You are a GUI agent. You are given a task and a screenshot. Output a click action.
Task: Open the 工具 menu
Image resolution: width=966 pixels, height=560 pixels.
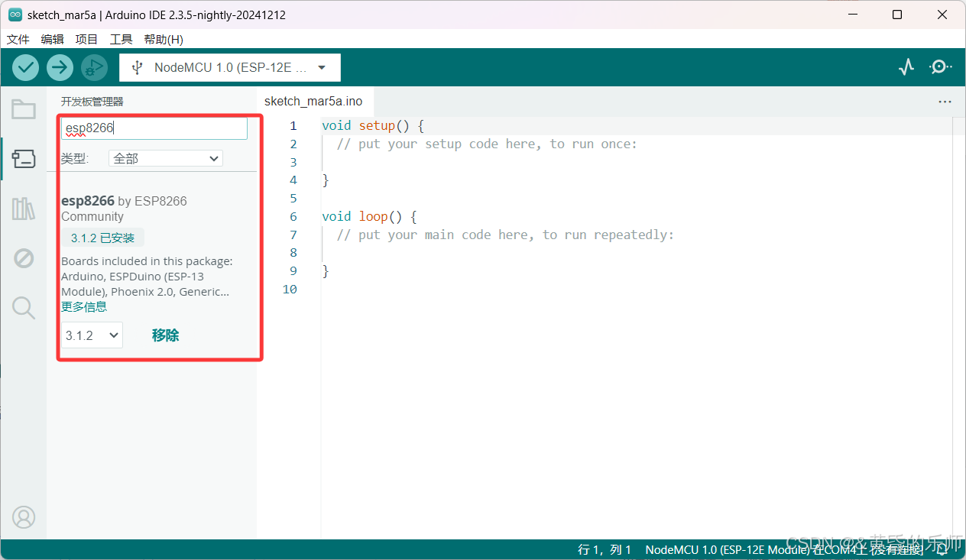pos(121,39)
